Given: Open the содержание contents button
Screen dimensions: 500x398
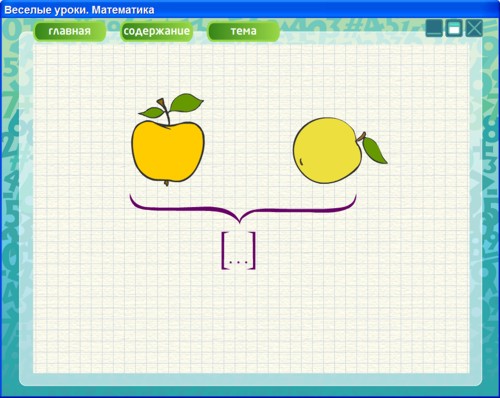Looking at the screenshot, I should click(x=156, y=31).
